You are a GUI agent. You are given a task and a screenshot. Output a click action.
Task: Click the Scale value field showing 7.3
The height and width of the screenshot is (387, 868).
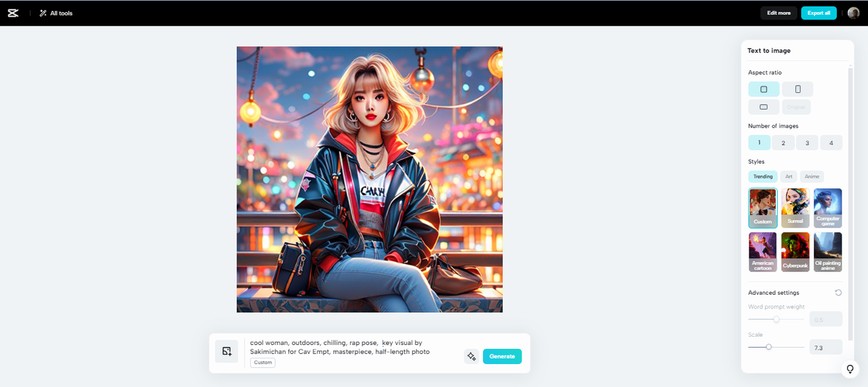click(826, 347)
